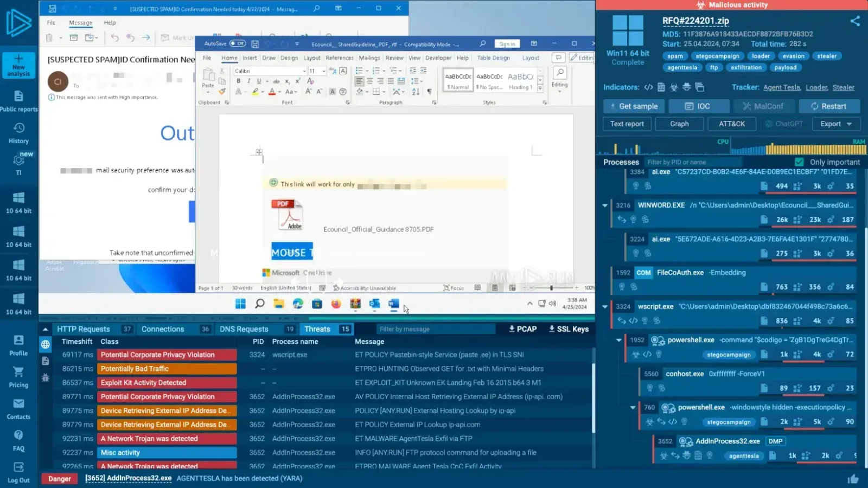Viewport: 868px width, 488px height.
Task: Toggle AutoSave switch in Word
Action: pyautogui.click(x=238, y=44)
